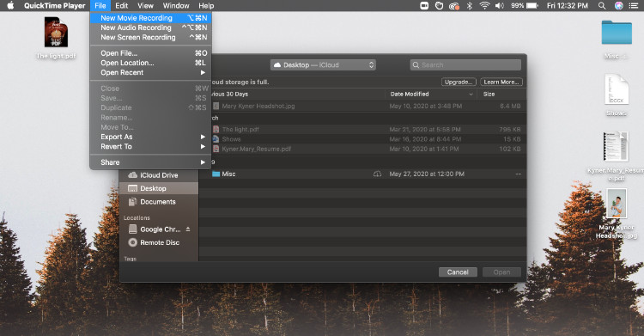Choose New Movie Recording

pyautogui.click(x=151, y=18)
